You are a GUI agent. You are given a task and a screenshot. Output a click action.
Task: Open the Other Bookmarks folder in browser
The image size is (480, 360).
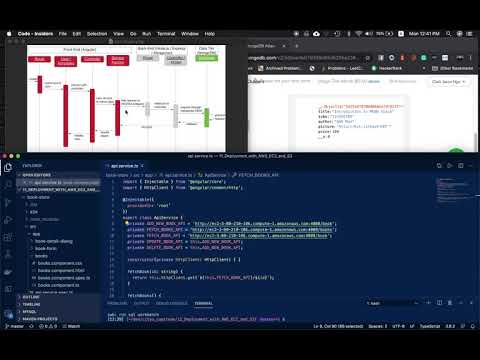coord(453,68)
